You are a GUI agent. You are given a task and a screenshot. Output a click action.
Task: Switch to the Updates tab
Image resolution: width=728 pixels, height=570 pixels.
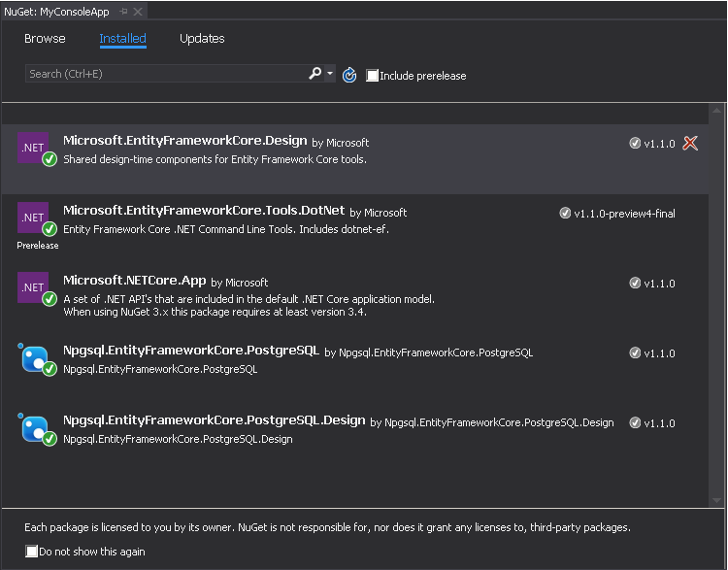point(202,39)
